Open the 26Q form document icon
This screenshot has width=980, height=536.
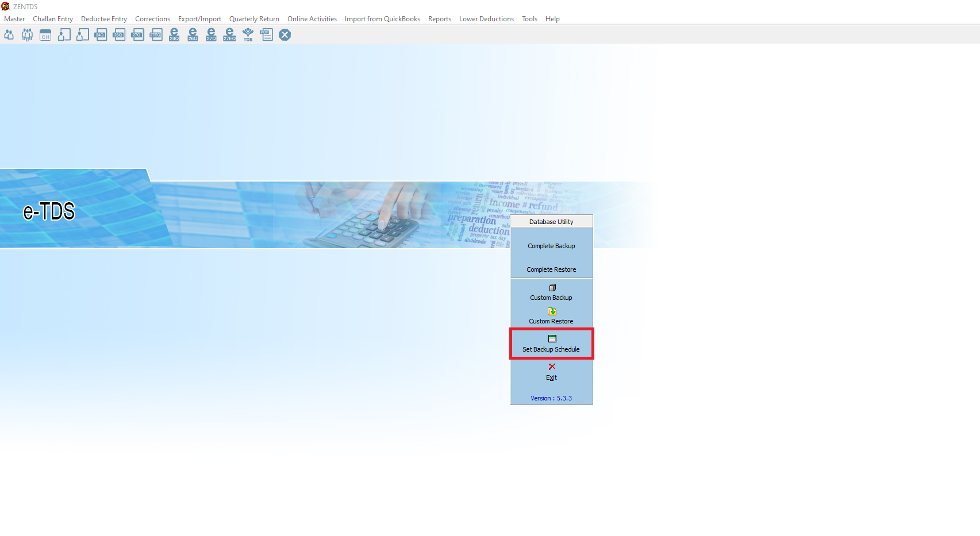click(119, 35)
